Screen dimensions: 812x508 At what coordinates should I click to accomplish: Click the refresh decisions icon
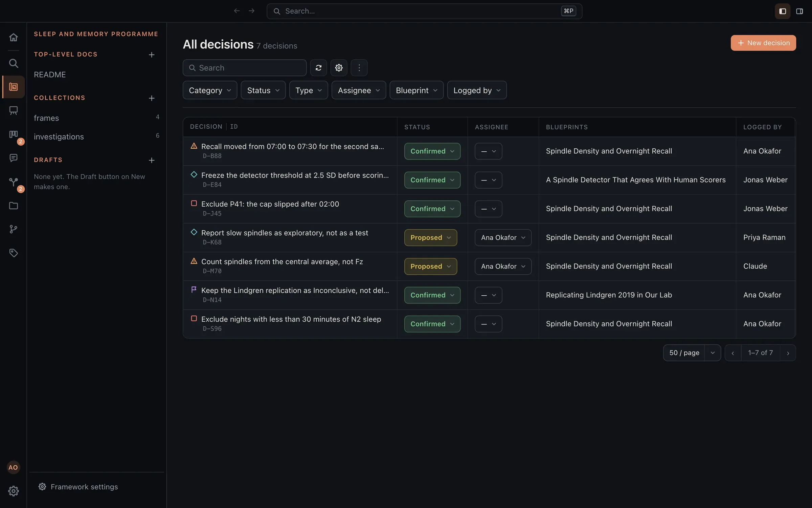[x=318, y=68]
